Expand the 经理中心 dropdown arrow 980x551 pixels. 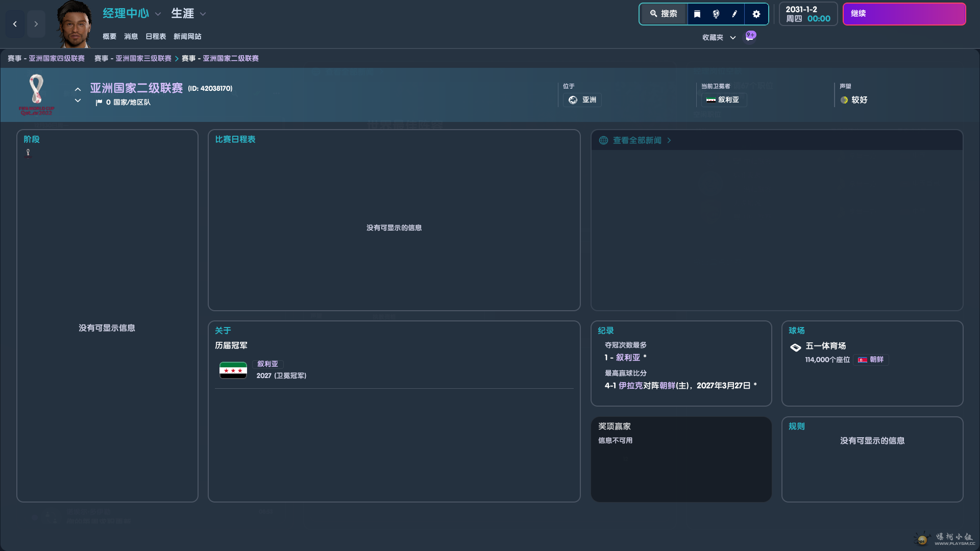pos(158,14)
